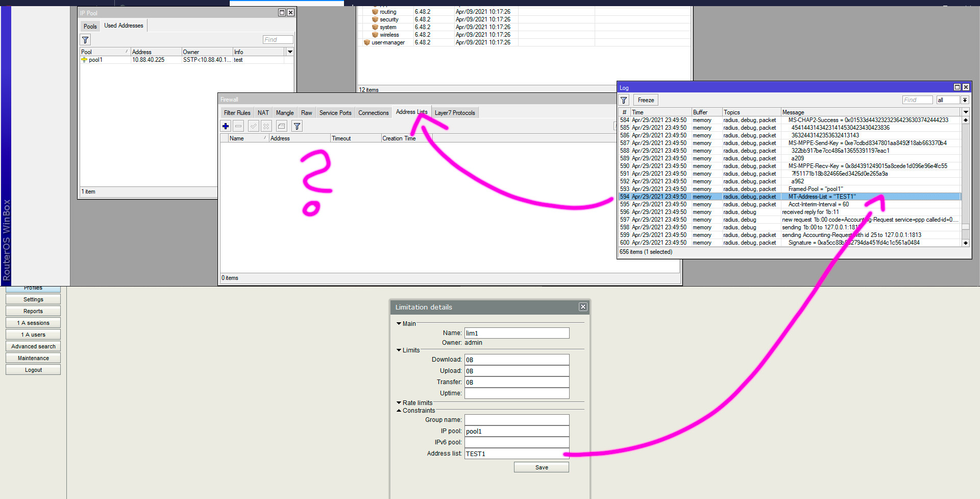Click the disable (X) icon in Firewall toolbar
This screenshot has height=499, width=980.
click(x=266, y=126)
